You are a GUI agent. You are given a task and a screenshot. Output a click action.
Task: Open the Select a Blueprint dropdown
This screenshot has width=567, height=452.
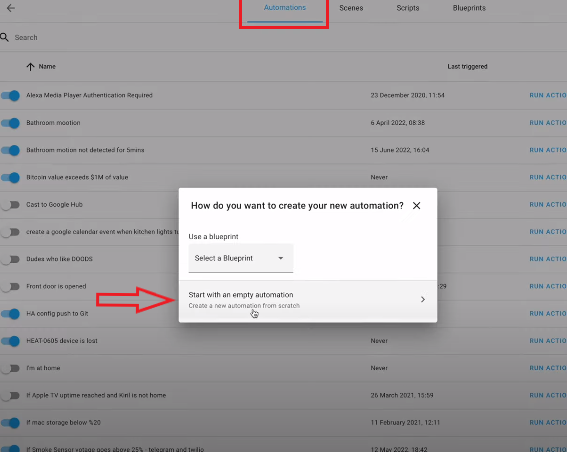pos(241,258)
